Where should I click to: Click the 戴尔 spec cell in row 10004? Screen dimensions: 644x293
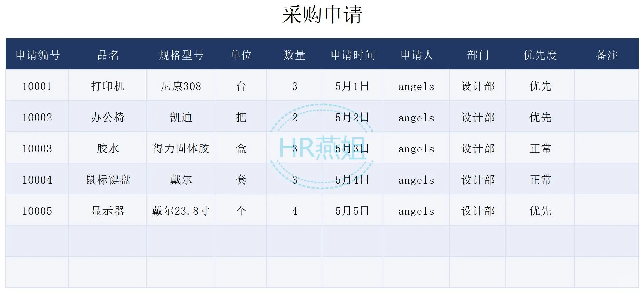click(x=181, y=179)
